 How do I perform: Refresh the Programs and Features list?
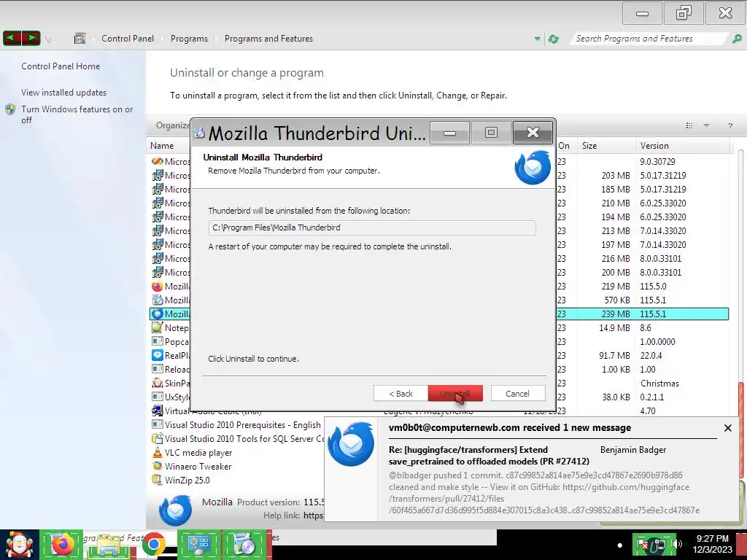[553, 39]
